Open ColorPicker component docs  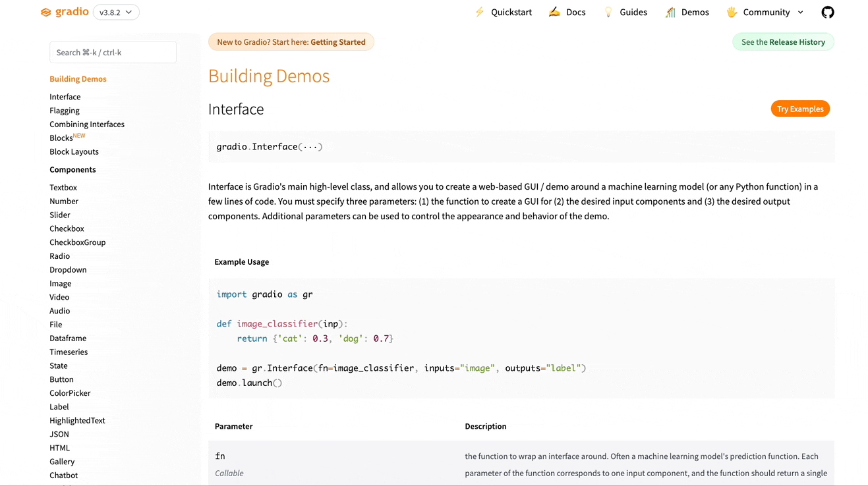click(x=70, y=393)
